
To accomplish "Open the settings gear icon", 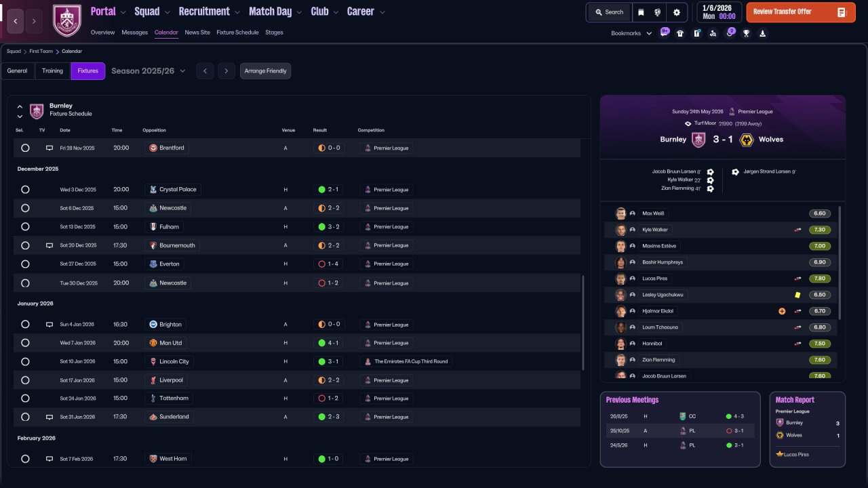I will [676, 12].
